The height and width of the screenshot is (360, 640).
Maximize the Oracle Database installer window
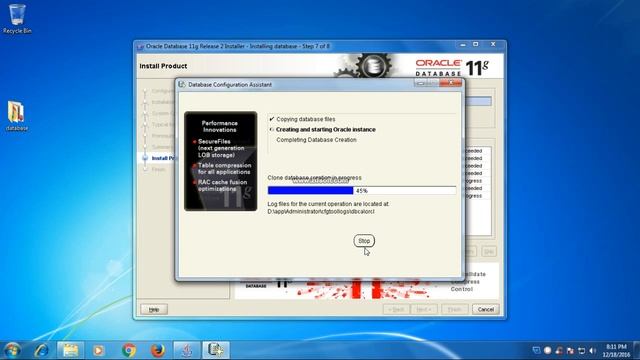[x=476, y=44]
